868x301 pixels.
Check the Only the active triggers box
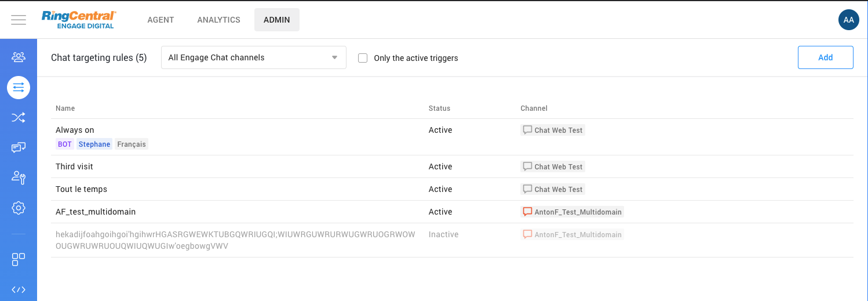click(363, 58)
